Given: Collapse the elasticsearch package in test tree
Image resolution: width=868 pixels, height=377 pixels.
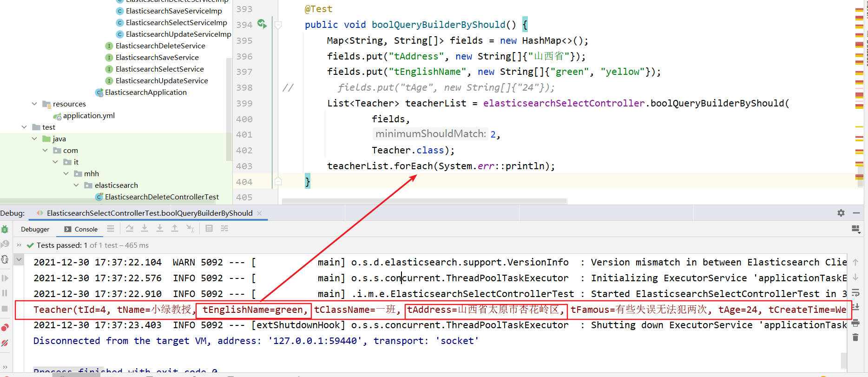Looking at the screenshot, I should (x=76, y=185).
